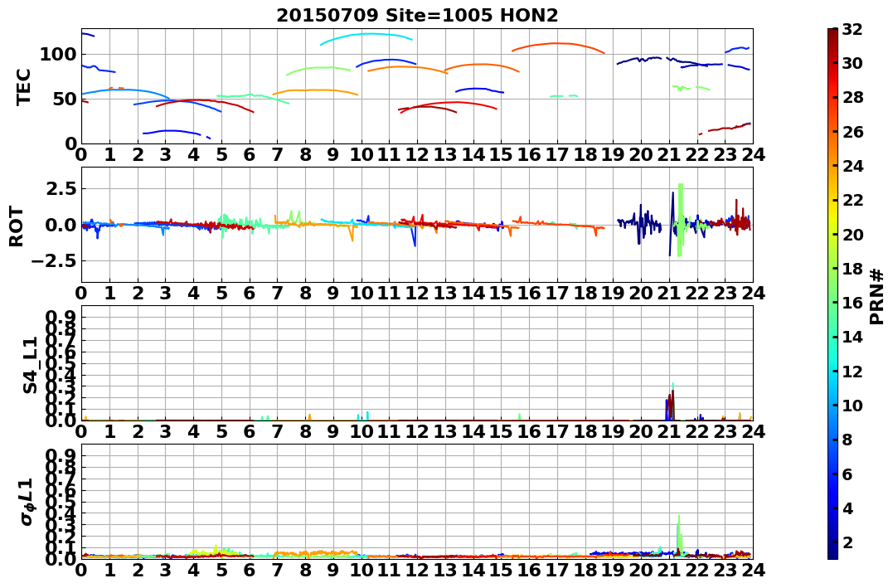Click hour 10 on the S4_L1 panel x-axis
Image resolution: width=893 pixels, height=588 pixels.
point(361,431)
